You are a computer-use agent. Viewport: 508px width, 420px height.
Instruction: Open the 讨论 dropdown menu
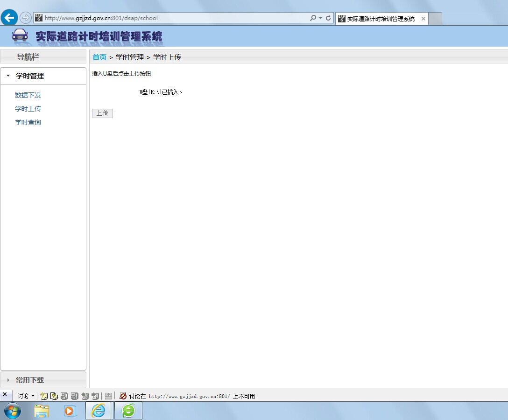click(x=26, y=396)
